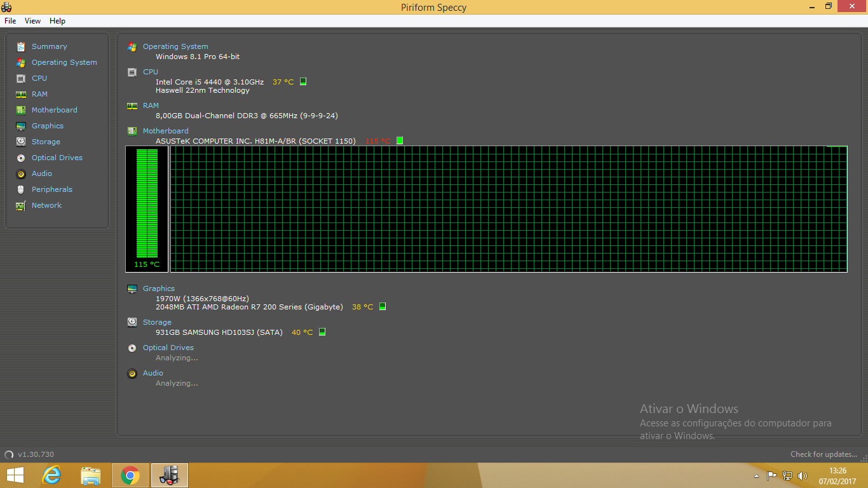868x488 pixels.
Task: Click the CPU temperature indicator next to 37 °C
Action: pyautogui.click(x=303, y=81)
